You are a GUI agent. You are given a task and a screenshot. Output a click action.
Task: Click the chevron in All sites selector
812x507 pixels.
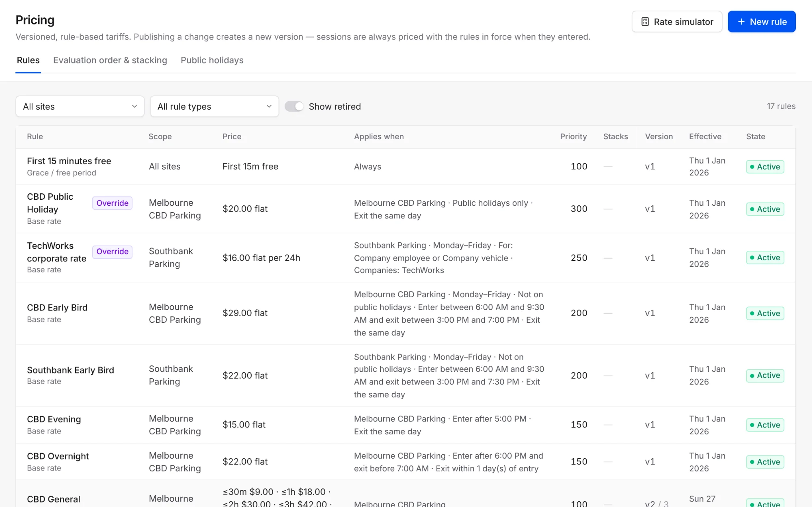pyautogui.click(x=134, y=106)
